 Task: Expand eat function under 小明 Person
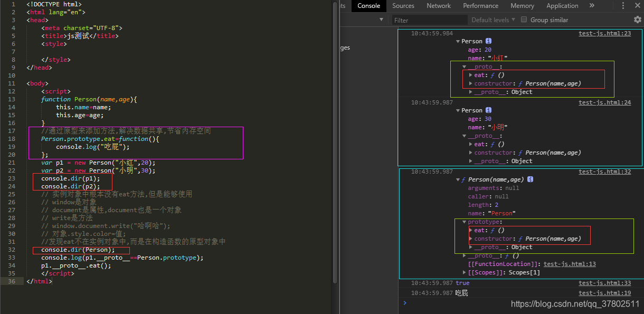coord(471,144)
